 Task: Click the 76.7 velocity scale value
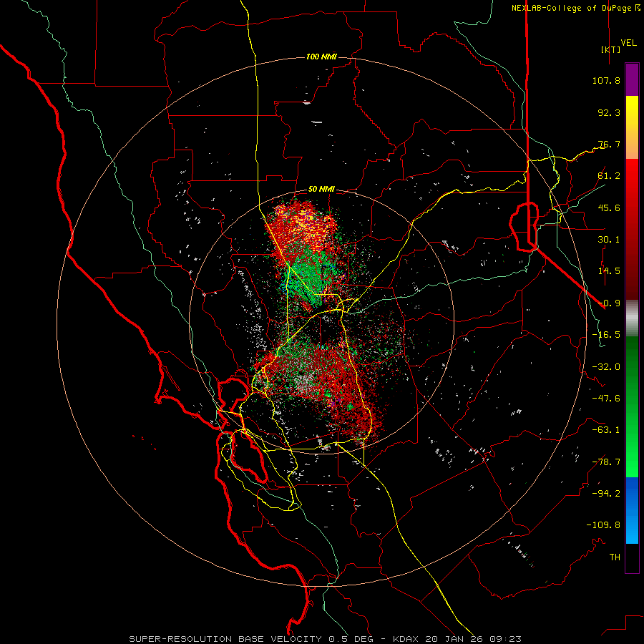click(609, 144)
